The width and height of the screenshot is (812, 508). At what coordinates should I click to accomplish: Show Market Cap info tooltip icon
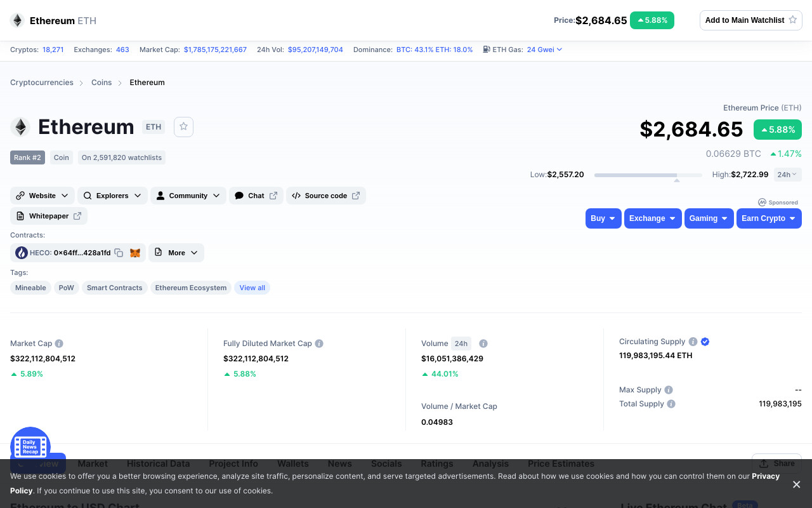coord(59,344)
